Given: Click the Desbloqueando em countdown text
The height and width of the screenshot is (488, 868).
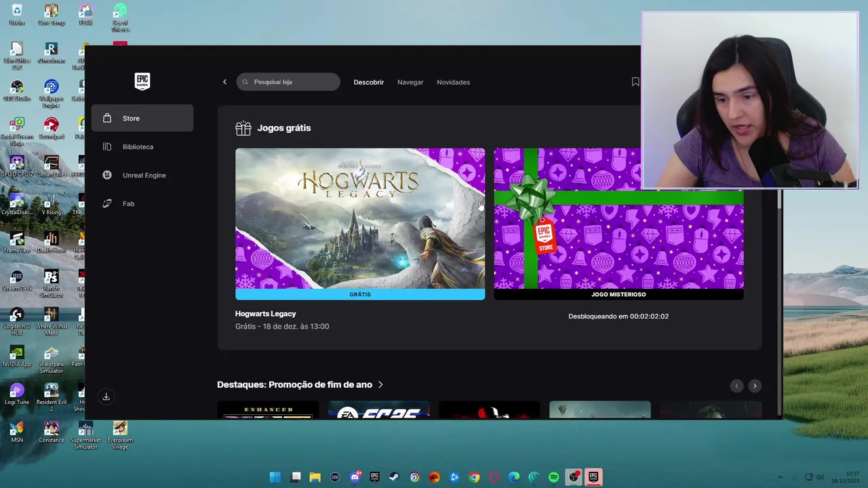Looking at the screenshot, I should tap(618, 317).
